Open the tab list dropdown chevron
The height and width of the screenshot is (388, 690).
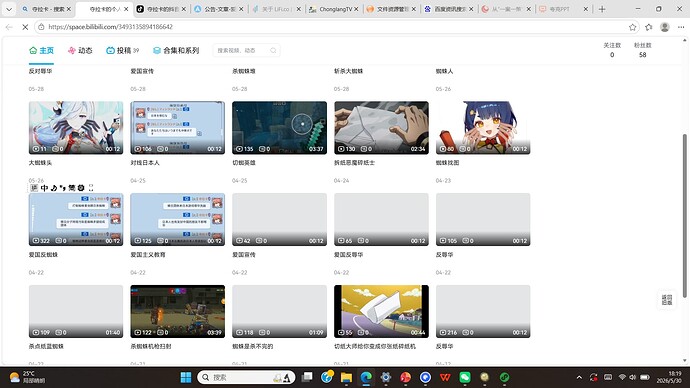point(9,9)
